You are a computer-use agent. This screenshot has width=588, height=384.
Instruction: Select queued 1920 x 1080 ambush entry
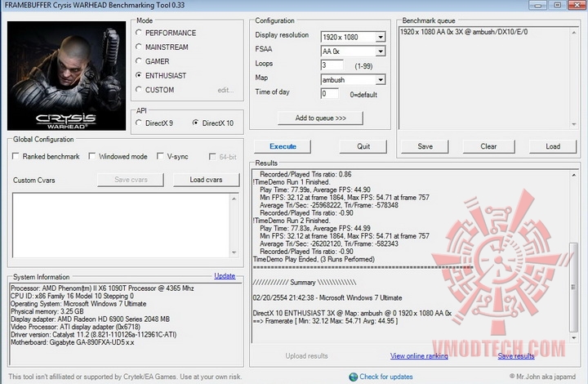(464, 32)
